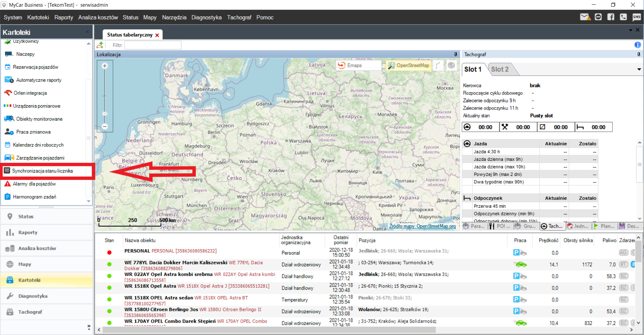Open the Pomoc menu
644x335 pixels.
point(265,17)
